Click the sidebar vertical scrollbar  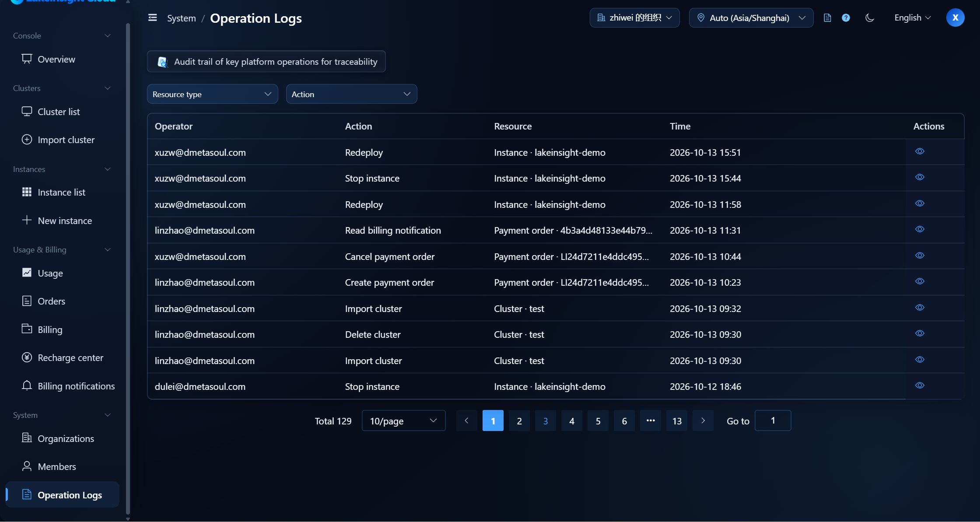pyautogui.click(x=128, y=269)
